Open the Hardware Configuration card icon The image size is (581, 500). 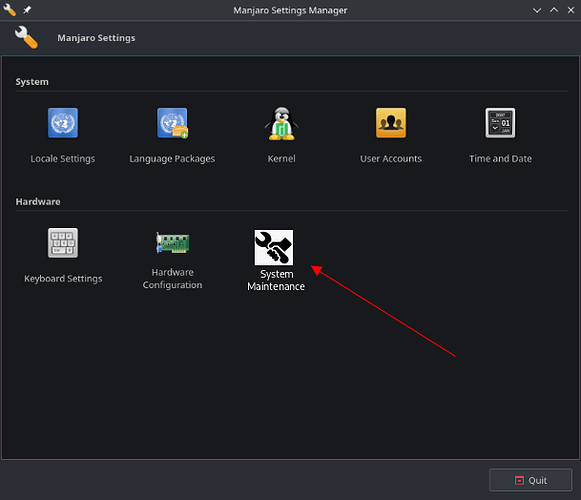(x=172, y=243)
